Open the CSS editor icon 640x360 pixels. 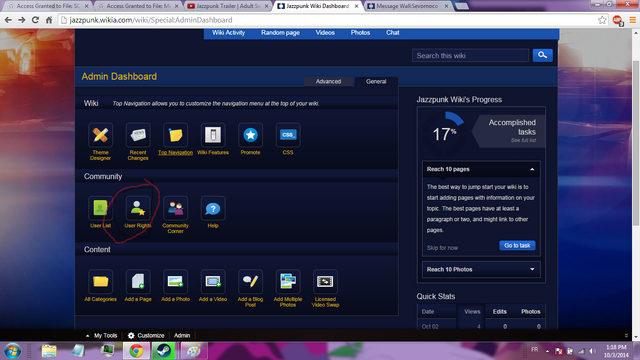tap(288, 135)
